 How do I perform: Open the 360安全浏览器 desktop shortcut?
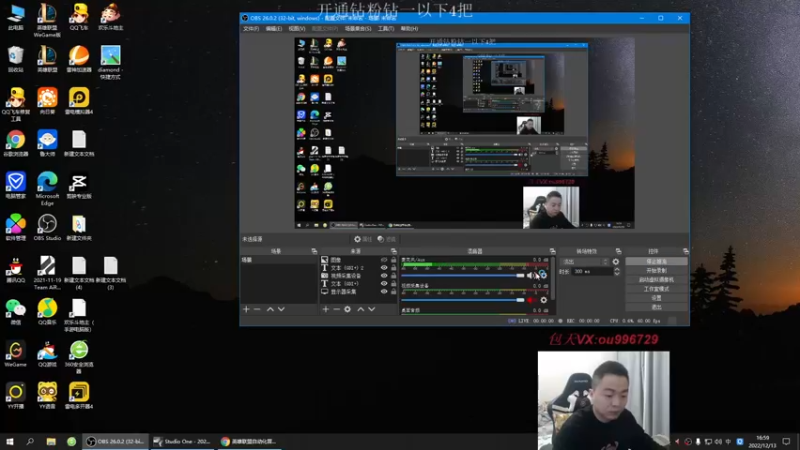pyautogui.click(x=79, y=357)
